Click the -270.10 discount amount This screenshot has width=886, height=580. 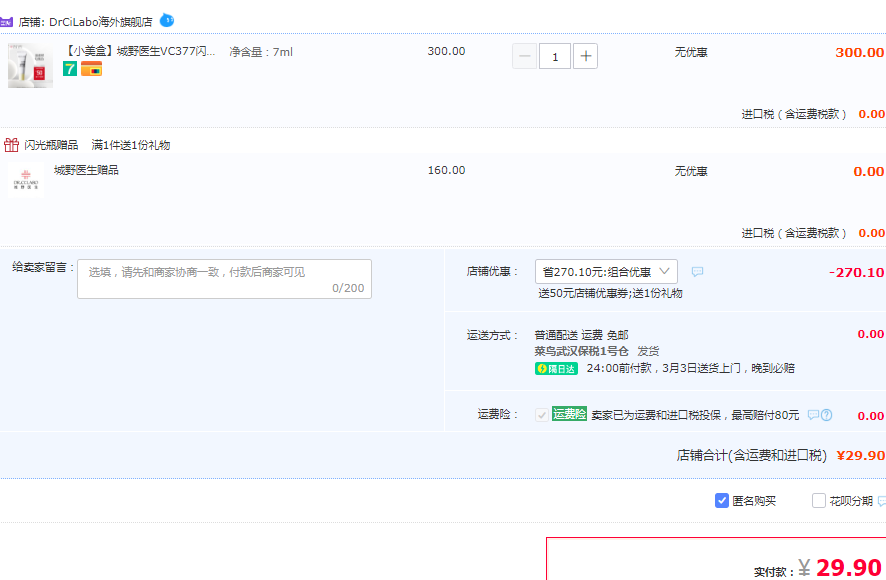click(856, 272)
